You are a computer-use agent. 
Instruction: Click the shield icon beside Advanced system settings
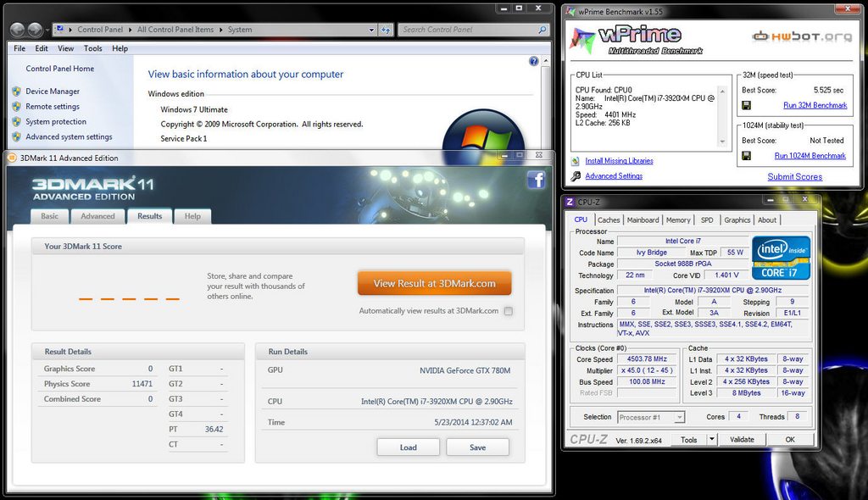coord(17,136)
